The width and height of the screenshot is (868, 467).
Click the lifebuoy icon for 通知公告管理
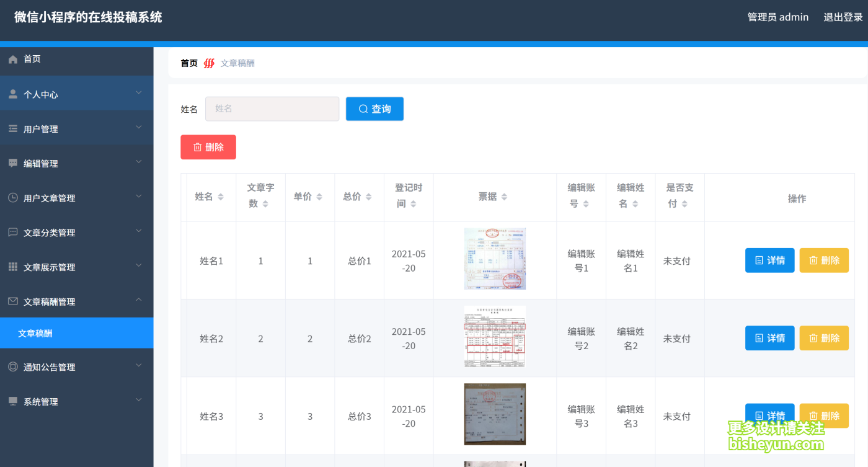coord(13,367)
